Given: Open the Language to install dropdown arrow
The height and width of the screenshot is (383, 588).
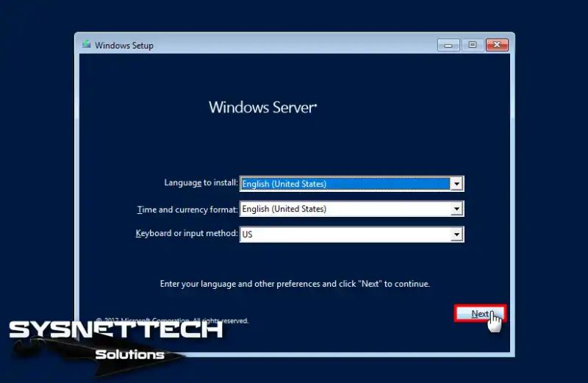Looking at the screenshot, I should click(456, 184).
